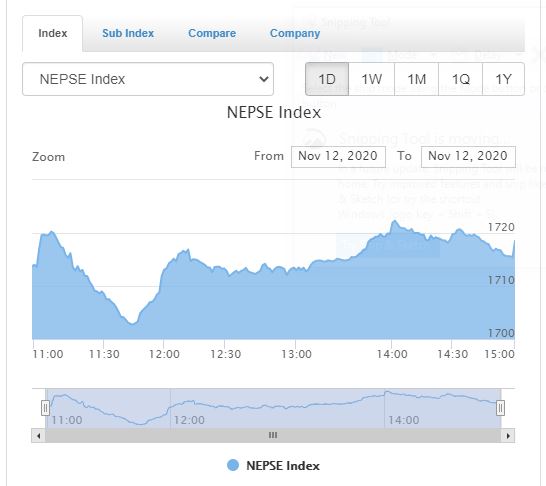The image size is (546, 486).
Task: Show the 1Y time range
Action: coord(504,79)
